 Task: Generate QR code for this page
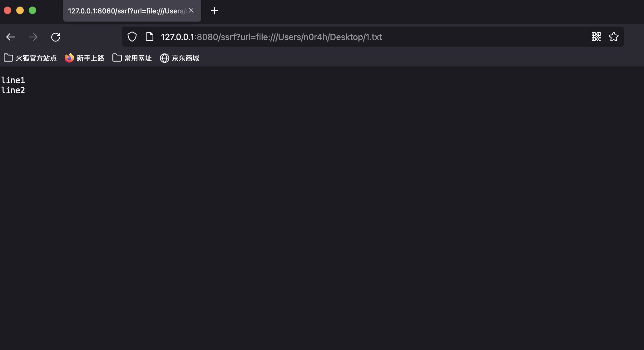[596, 37]
